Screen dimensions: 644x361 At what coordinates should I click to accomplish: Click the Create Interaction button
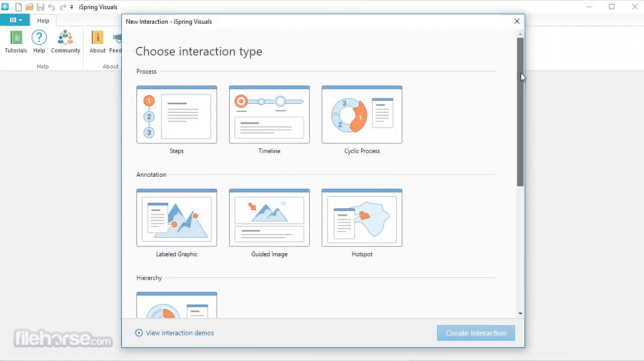476,333
